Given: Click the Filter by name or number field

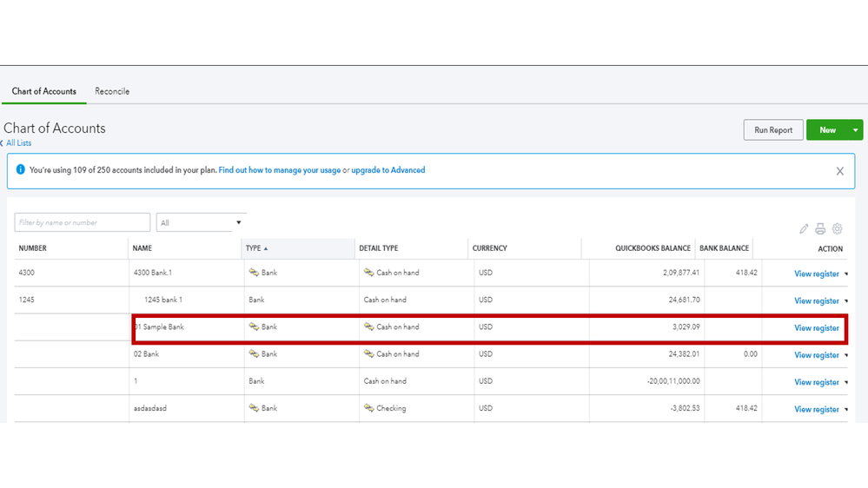Looking at the screenshot, I should (82, 223).
